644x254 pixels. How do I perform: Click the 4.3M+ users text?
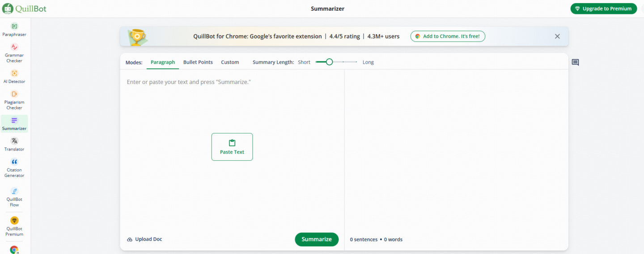click(x=383, y=36)
